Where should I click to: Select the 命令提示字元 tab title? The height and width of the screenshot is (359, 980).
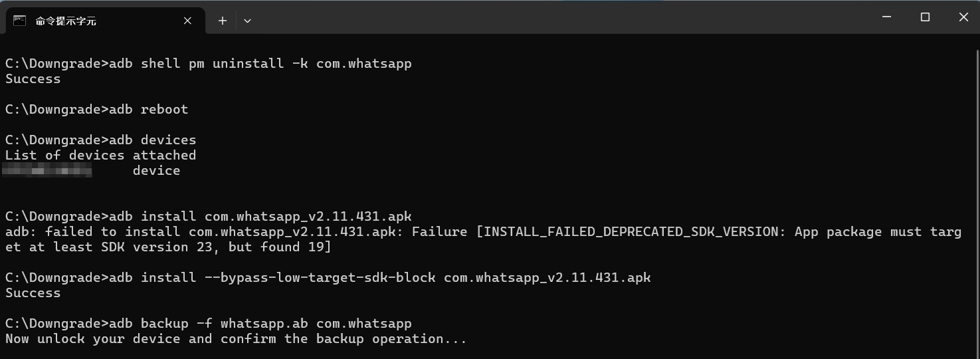(66, 21)
